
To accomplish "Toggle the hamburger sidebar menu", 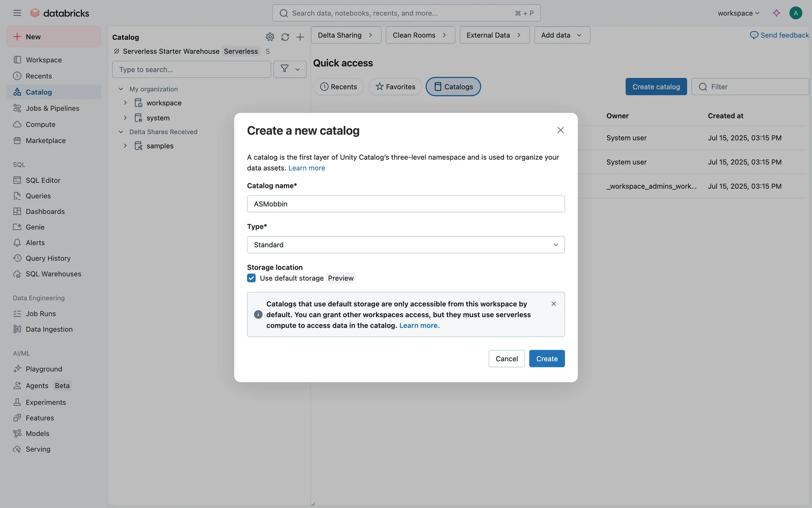I will click(x=17, y=13).
